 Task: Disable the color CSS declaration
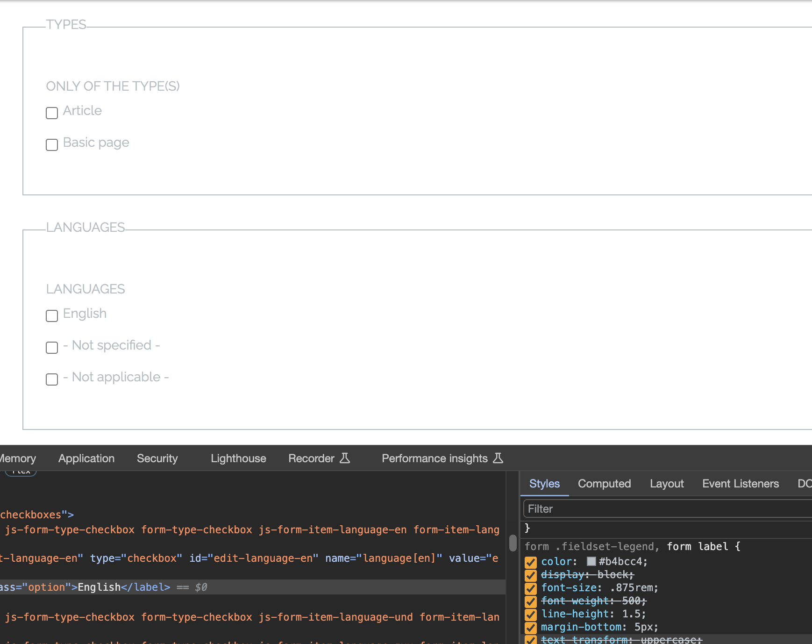click(530, 562)
